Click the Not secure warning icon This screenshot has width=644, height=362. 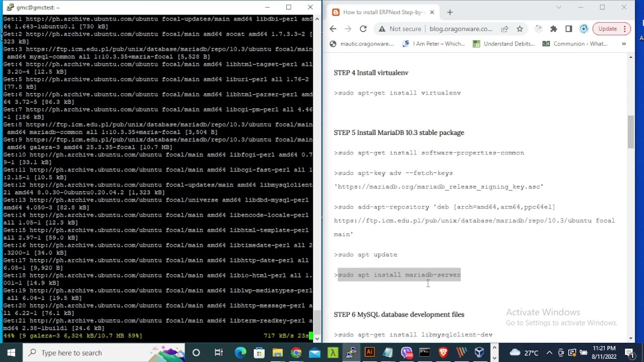tap(382, 29)
